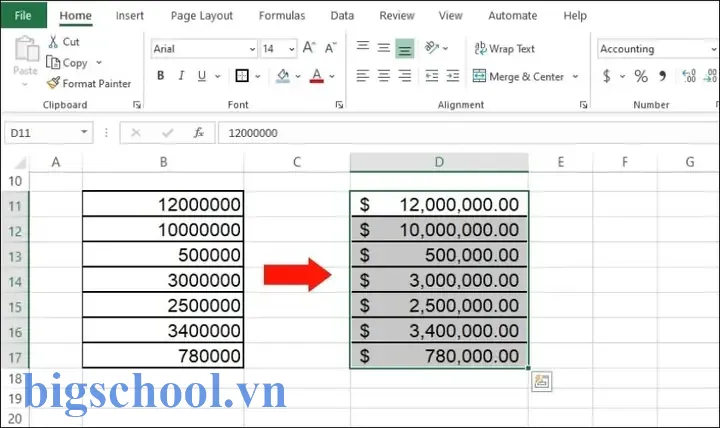Viewport: 720px width, 428px height.
Task: Open the Help tab
Action: coord(575,16)
